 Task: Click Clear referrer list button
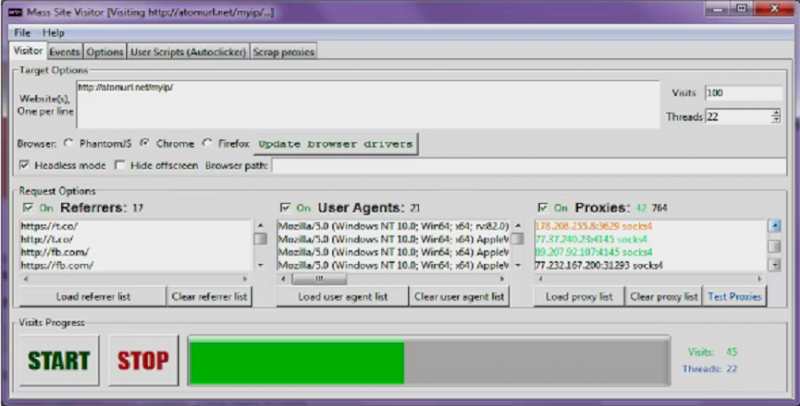pos(209,296)
